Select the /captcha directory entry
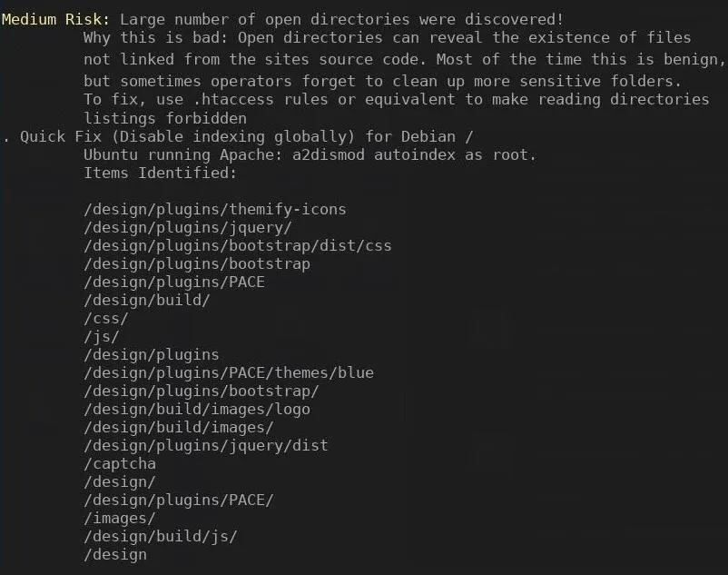 120,463
